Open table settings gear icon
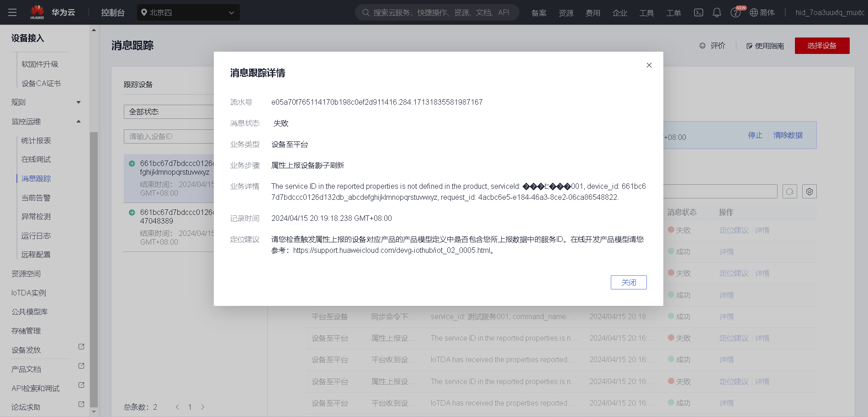Screen dimensions: 868x417 click(810, 192)
